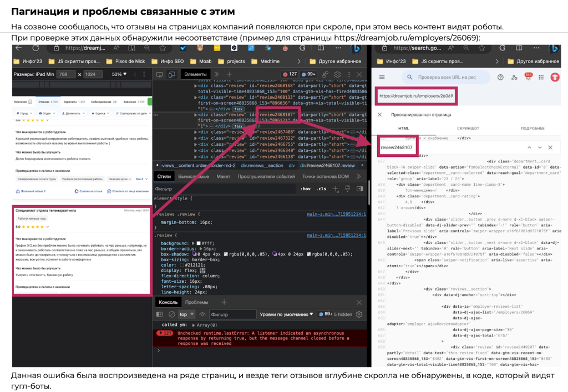Toggle the flex badge on review2468107 node
The image size is (568, 392).
(239, 126)
